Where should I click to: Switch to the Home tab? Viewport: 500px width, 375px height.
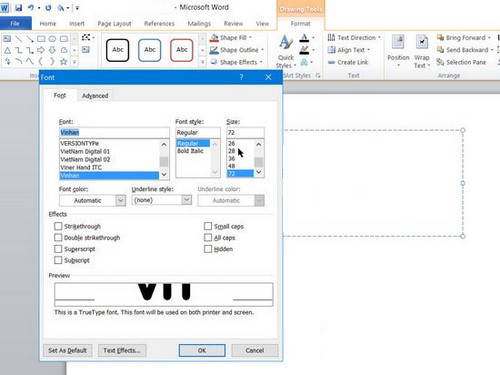(48, 24)
